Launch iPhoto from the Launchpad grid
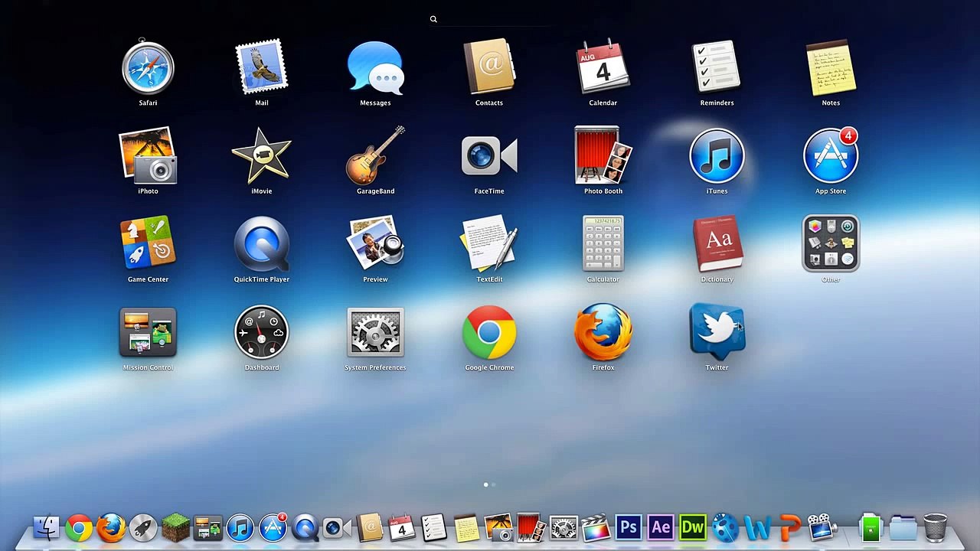This screenshot has width=980, height=551. point(148,156)
